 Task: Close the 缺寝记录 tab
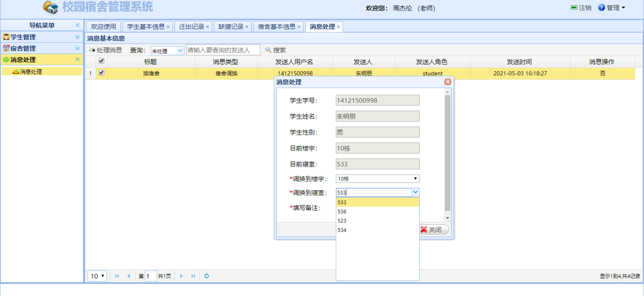tap(247, 27)
